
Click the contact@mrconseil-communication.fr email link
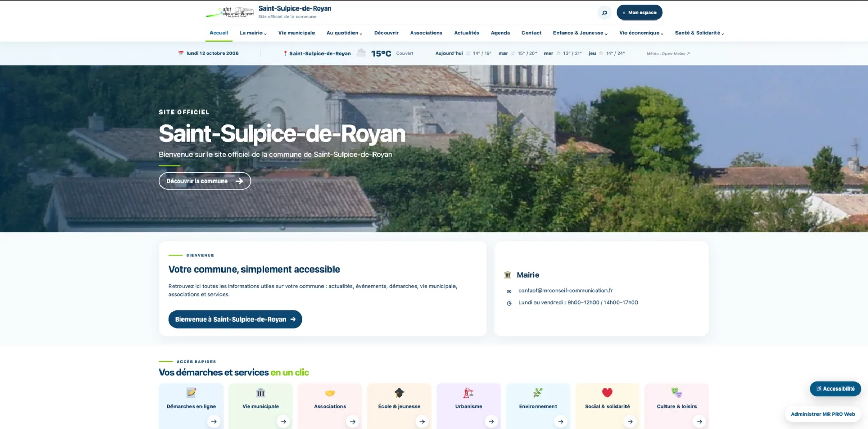pyautogui.click(x=566, y=291)
